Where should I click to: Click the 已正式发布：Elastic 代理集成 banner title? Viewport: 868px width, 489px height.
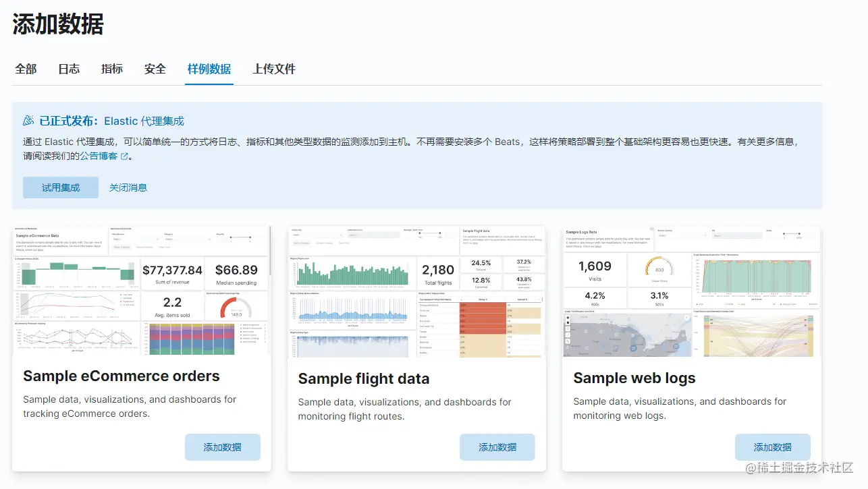pyautogui.click(x=111, y=121)
